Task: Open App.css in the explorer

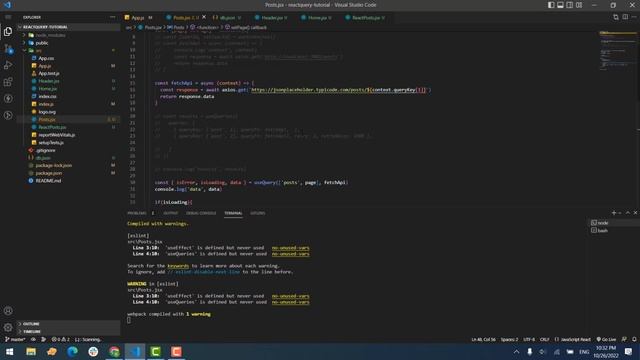Action: (x=46, y=58)
